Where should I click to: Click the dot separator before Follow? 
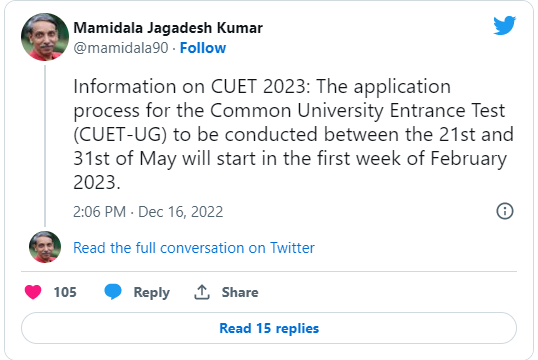coord(174,49)
